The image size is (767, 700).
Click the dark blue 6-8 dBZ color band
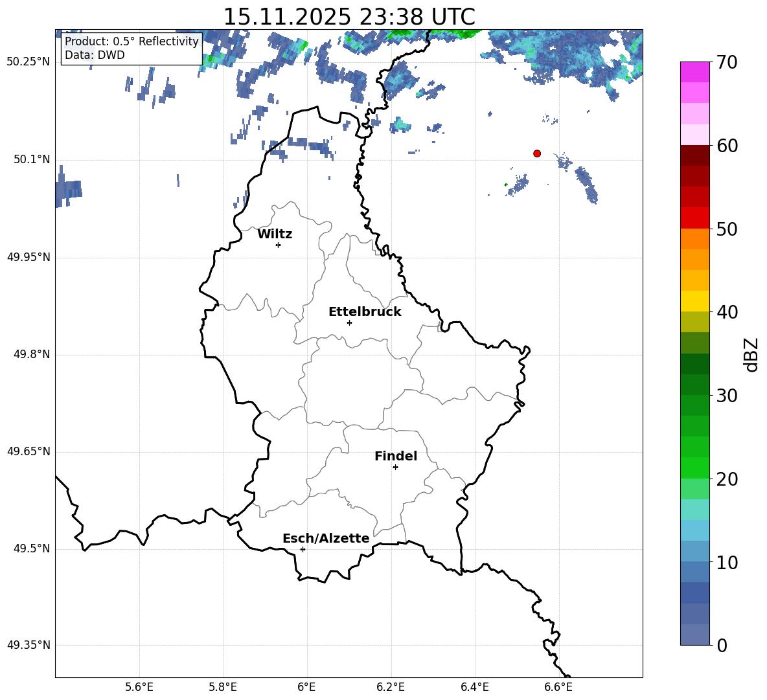694,593
